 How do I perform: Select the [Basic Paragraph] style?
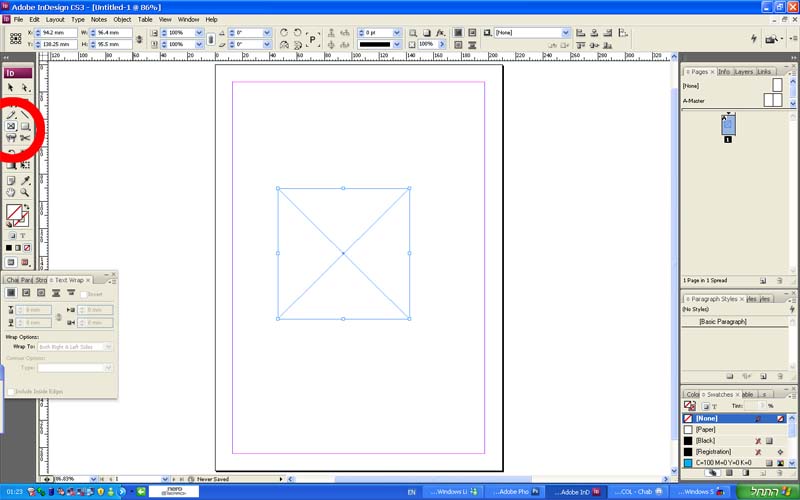click(x=722, y=322)
